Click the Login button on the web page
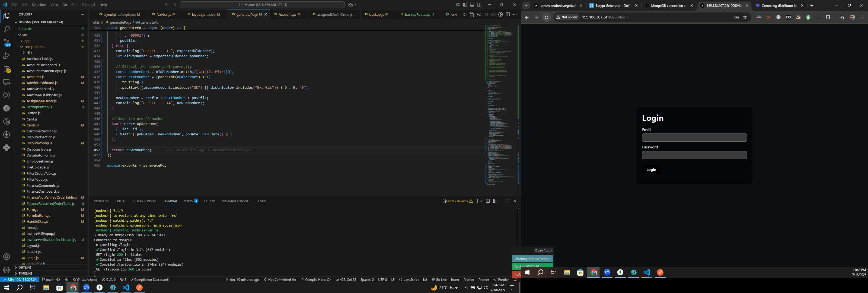 point(651,170)
